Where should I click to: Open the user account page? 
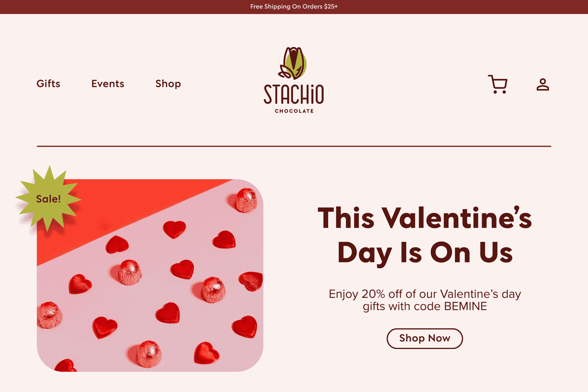(x=543, y=85)
